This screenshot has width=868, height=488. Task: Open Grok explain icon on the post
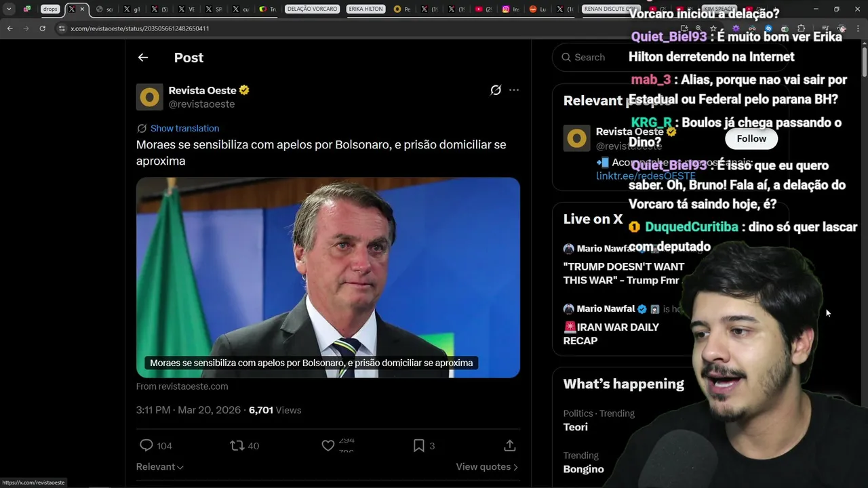coord(496,90)
